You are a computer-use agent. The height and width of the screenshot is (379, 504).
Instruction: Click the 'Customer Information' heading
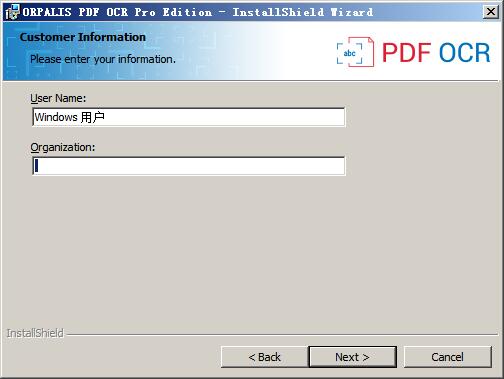pos(83,37)
